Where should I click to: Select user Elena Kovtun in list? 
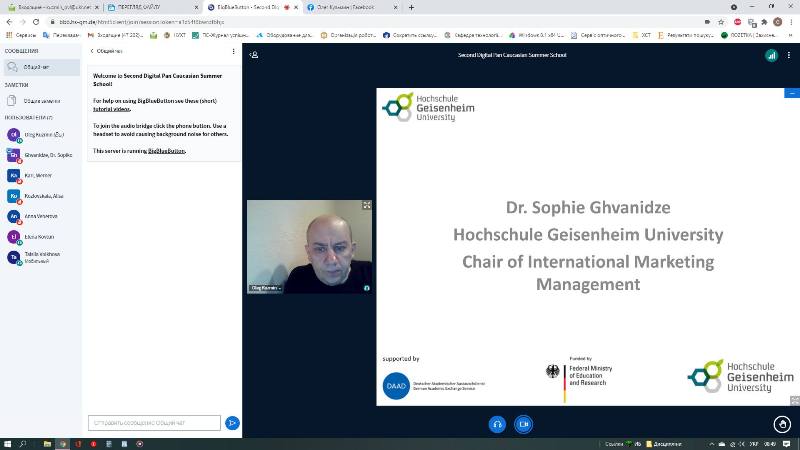42,237
